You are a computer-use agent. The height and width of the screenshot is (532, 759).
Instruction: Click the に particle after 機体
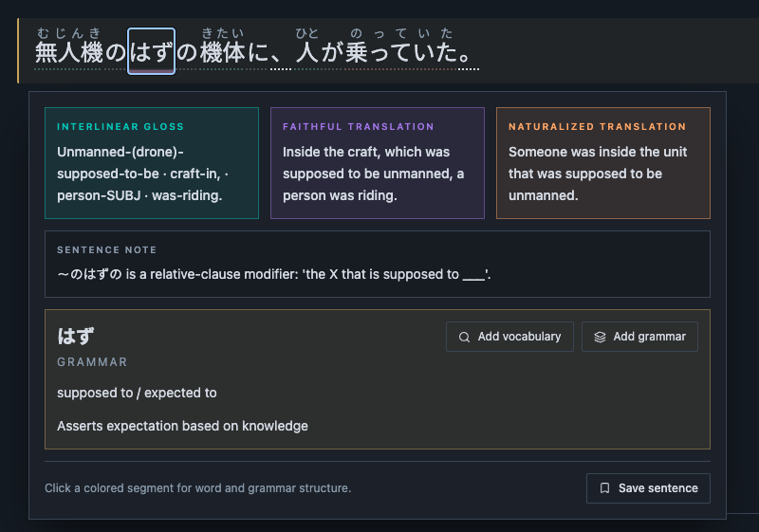click(258, 52)
